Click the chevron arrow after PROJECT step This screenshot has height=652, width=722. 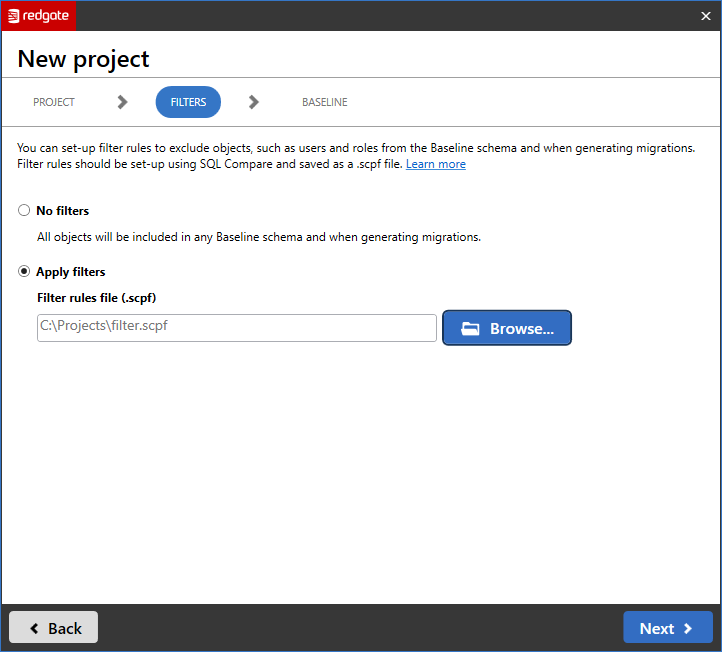click(122, 102)
